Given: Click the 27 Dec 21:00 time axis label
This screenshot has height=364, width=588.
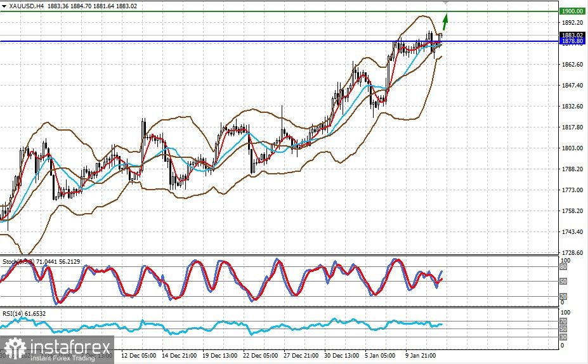Looking at the screenshot, I should tap(301, 355).
